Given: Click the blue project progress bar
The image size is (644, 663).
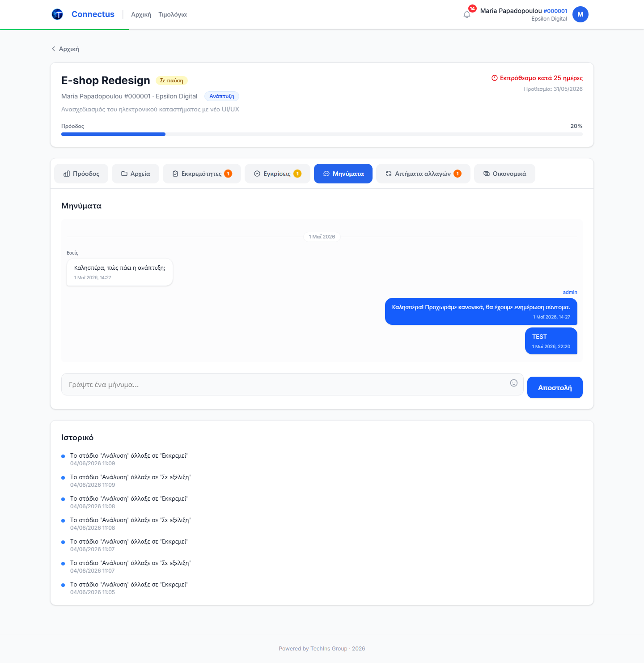Looking at the screenshot, I should [113, 134].
